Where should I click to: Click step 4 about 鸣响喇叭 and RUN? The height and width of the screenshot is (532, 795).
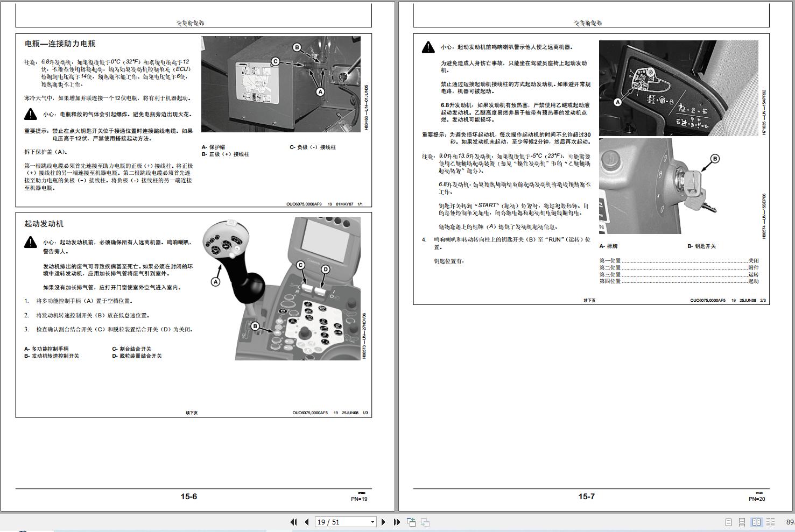click(506, 243)
